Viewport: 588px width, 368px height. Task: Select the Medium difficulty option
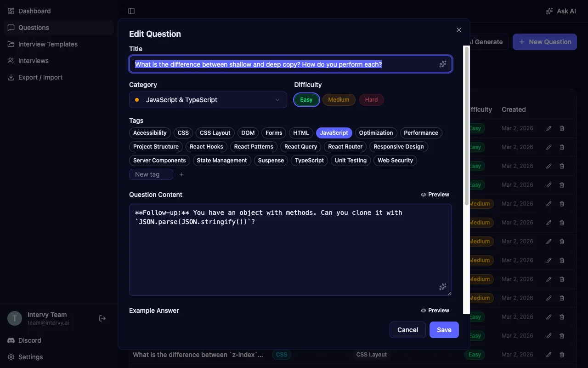point(339,100)
